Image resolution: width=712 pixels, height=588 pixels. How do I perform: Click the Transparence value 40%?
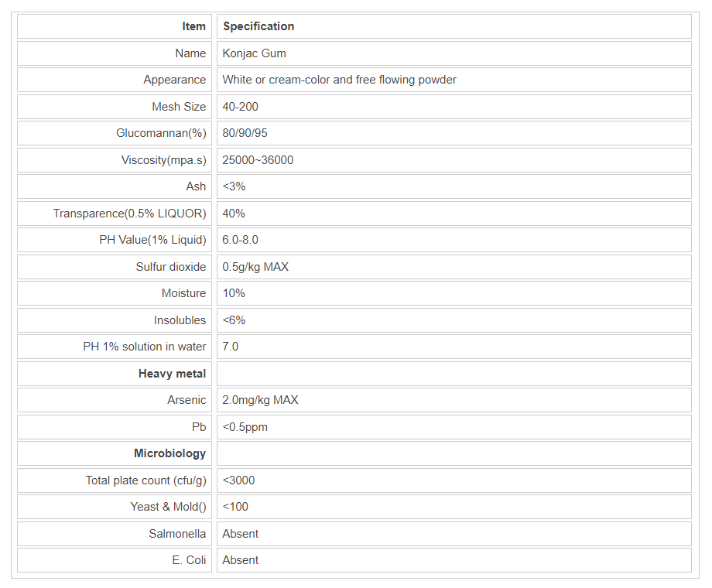point(234,214)
